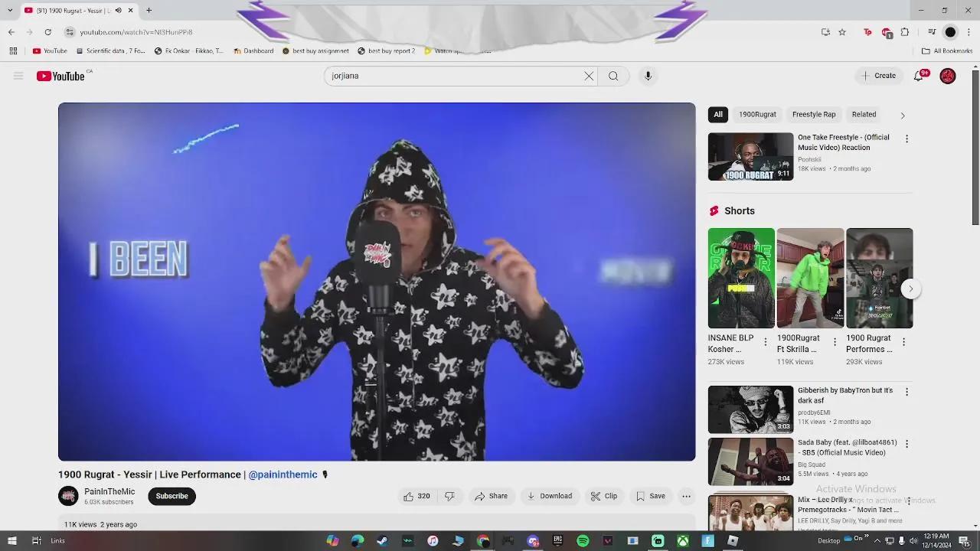Select the 1900Rugrat filter chip
This screenshot has height=551, width=980.
757,114
